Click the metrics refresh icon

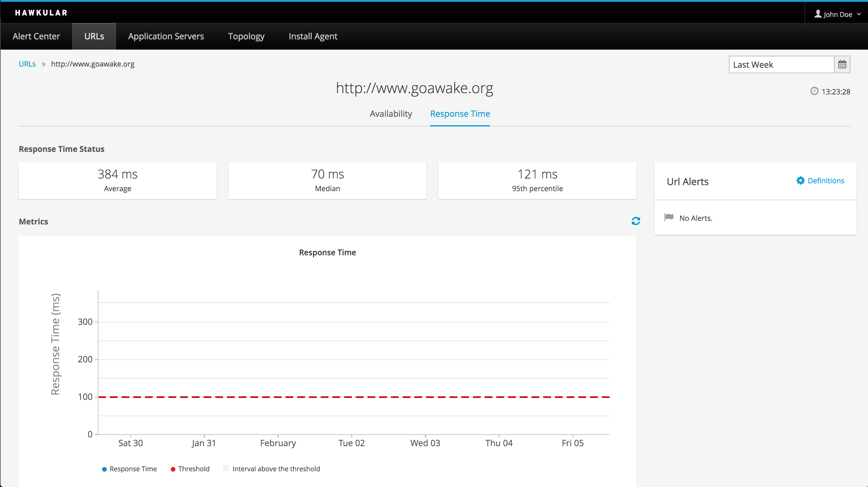[x=635, y=221]
